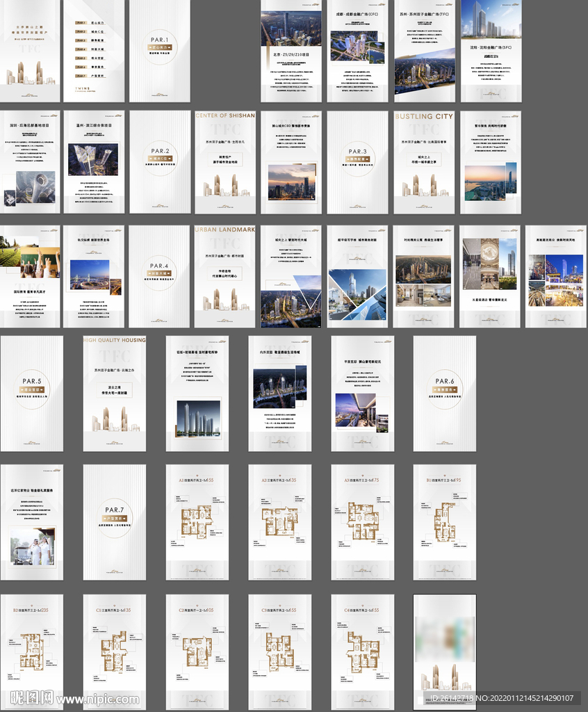Open the Beijing Z5/Z9/Z10 project page
Viewport: 588px width, 712px height.
pyautogui.click(x=291, y=51)
